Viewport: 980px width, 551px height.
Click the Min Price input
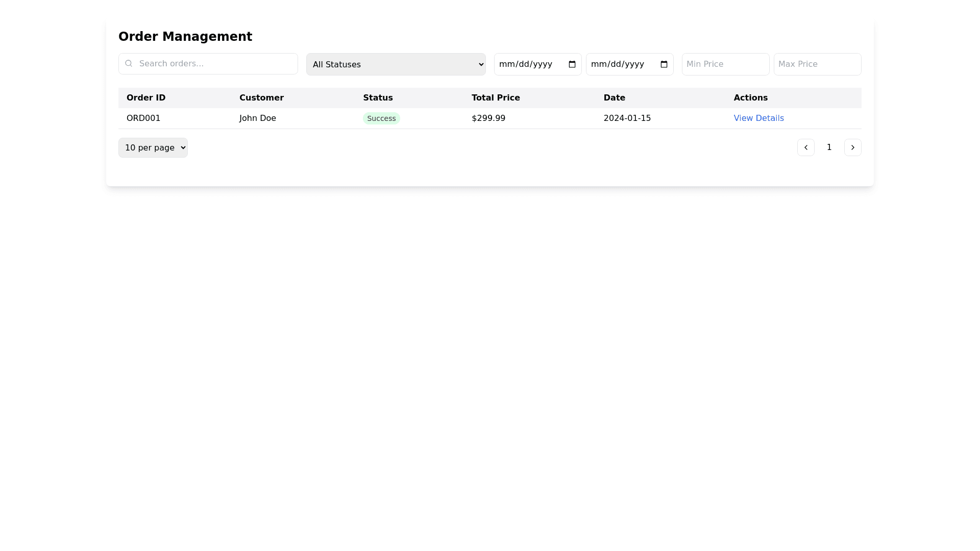click(725, 64)
